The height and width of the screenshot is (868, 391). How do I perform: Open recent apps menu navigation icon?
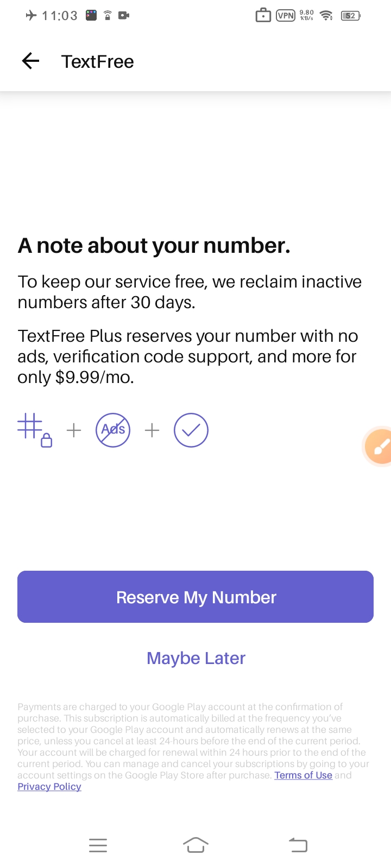(x=98, y=845)
